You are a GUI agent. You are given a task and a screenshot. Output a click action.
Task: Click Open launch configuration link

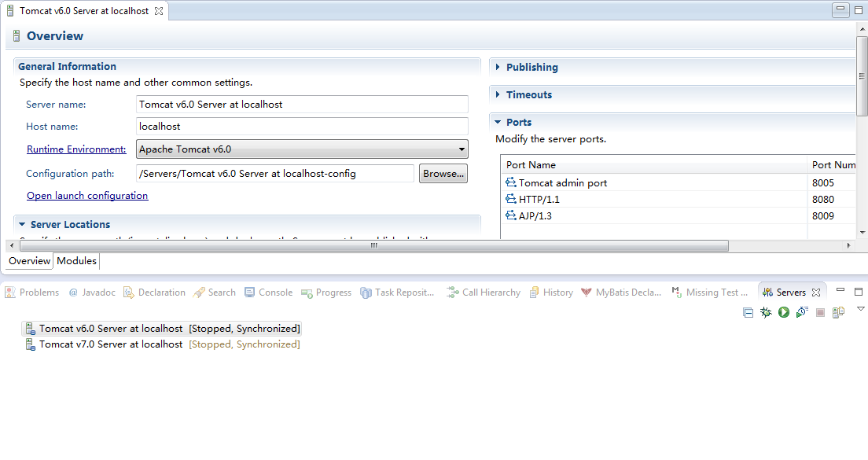click(87, 196)
